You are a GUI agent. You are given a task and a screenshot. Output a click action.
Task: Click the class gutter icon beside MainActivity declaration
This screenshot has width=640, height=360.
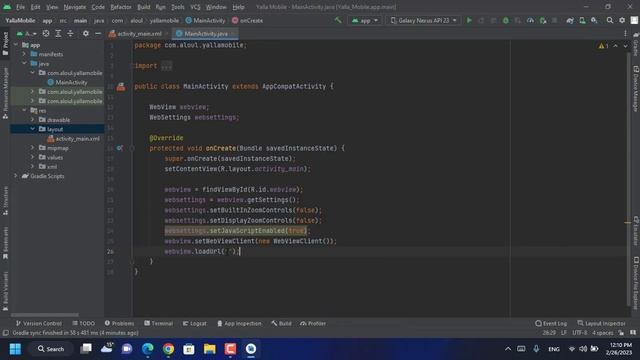click(121, 87)
